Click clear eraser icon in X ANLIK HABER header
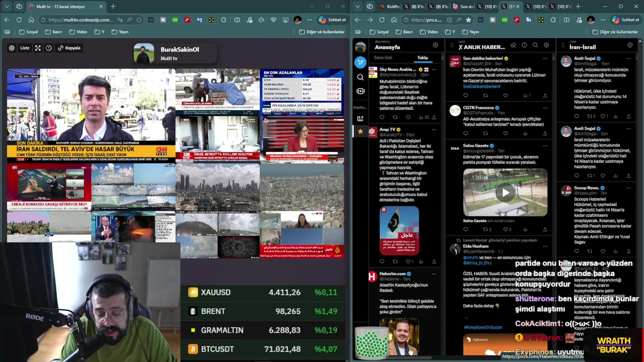 pos(513,45)
